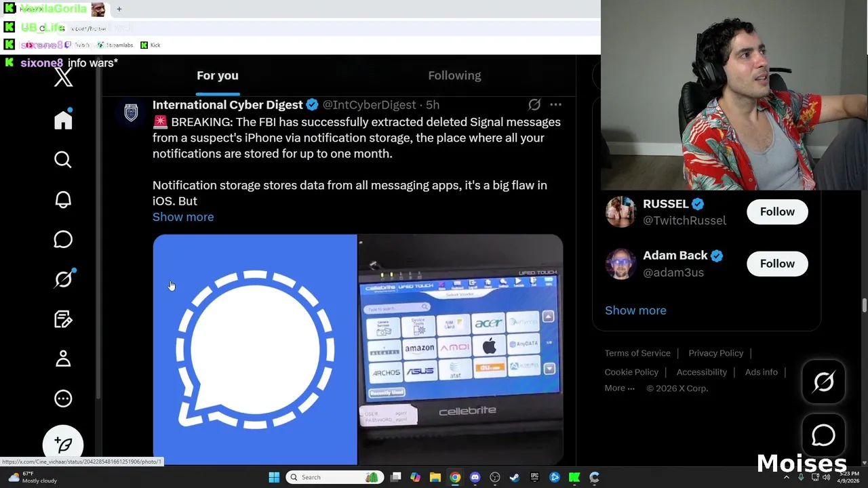Click the microphone icon in system tray

(x=801, y=477)
